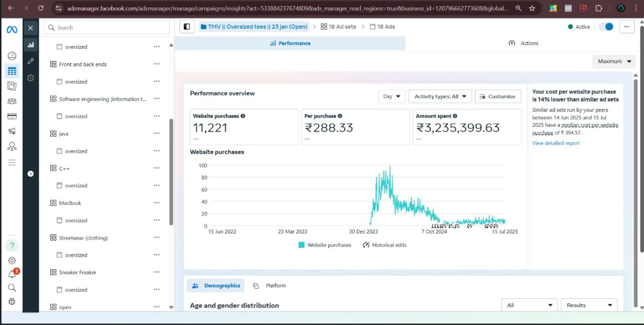This screenshot has width=644, height=325.
Task: Open the Edit pencil icon
Action: pyautogui.click(x=31, y=61)
